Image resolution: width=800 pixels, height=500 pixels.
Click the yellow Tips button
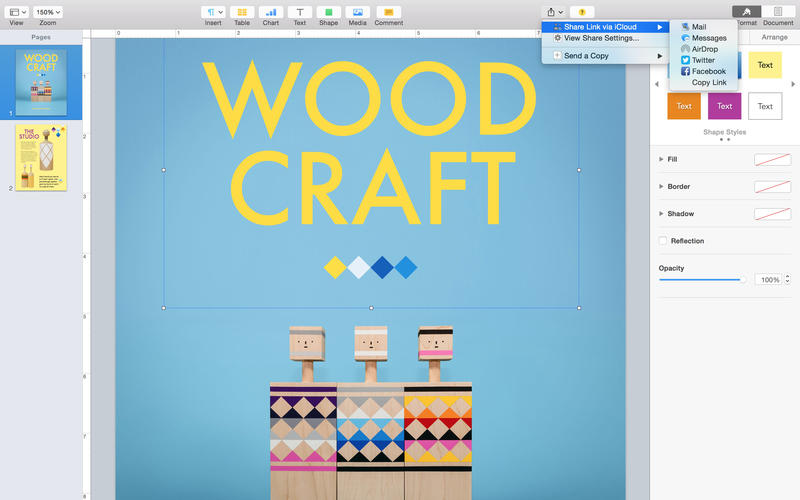pos(581,12)
